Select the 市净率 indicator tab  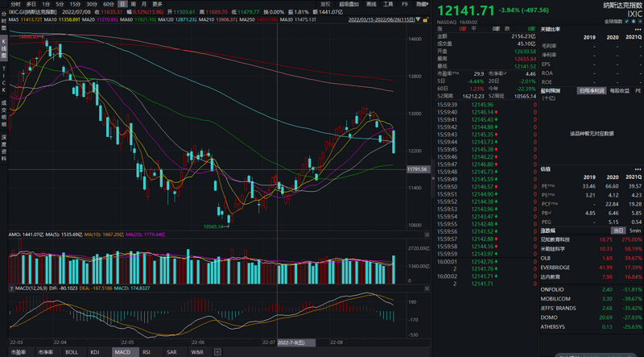coord(46,352)
